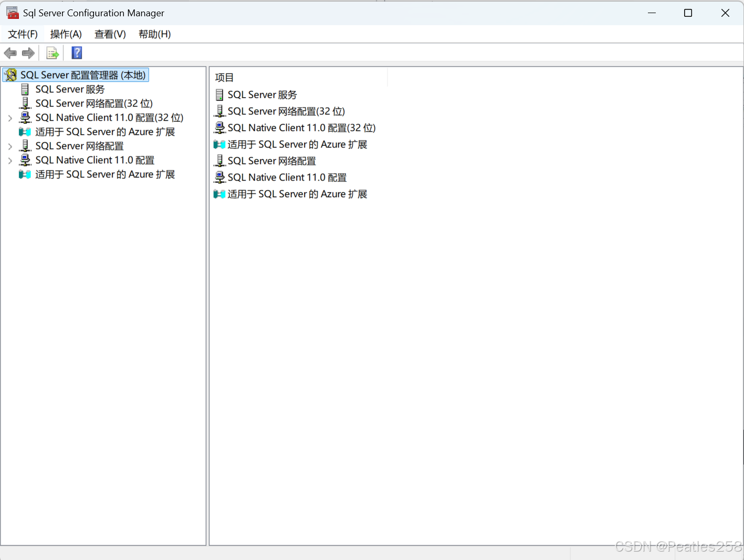Close the Sql Server Configuration Manager window
Viewport: 744px width, 560px height.
[725, 13]
